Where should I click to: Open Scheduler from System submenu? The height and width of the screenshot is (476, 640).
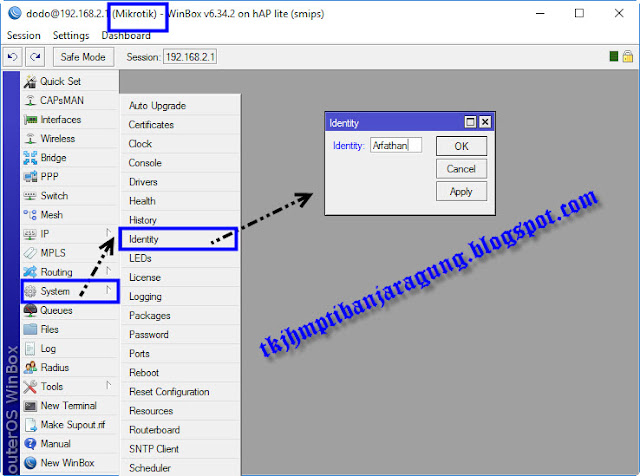click(x=180, y=468)
